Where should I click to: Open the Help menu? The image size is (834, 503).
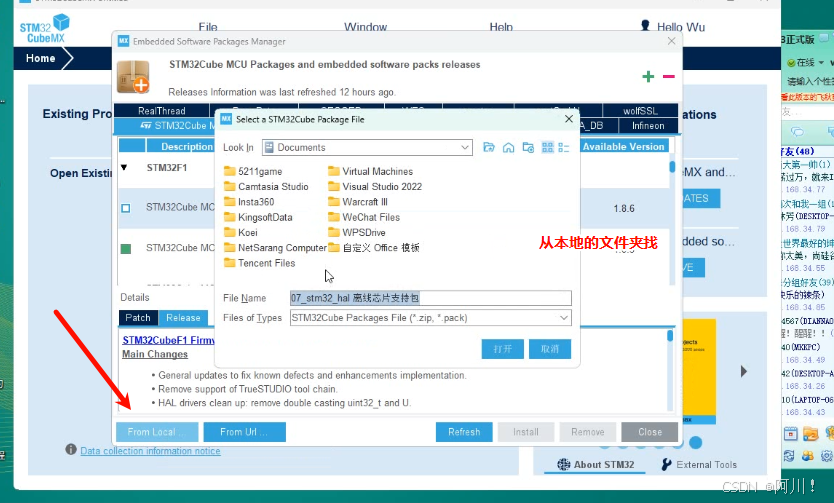[501, 27]
